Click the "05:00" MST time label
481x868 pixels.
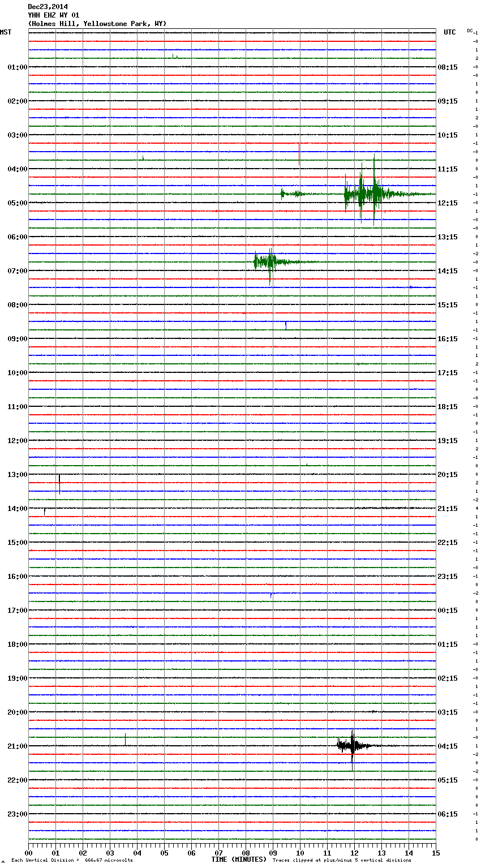[x=18, y=203]
